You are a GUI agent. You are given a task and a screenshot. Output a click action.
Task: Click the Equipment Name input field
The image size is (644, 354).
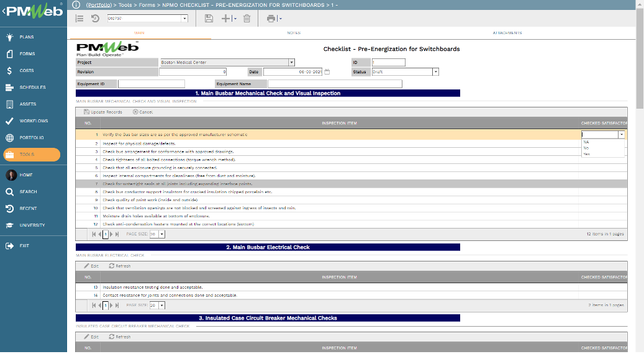(x=335, y=84)
